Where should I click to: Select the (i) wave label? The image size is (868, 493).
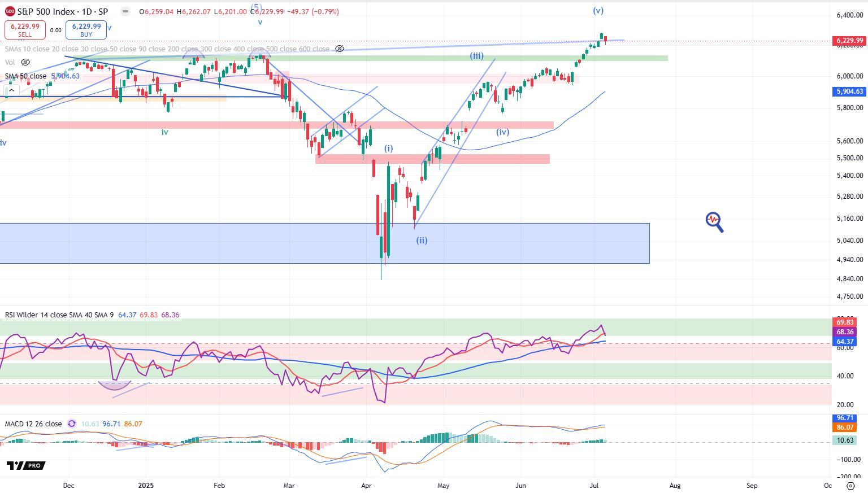[x=389, y=149]
